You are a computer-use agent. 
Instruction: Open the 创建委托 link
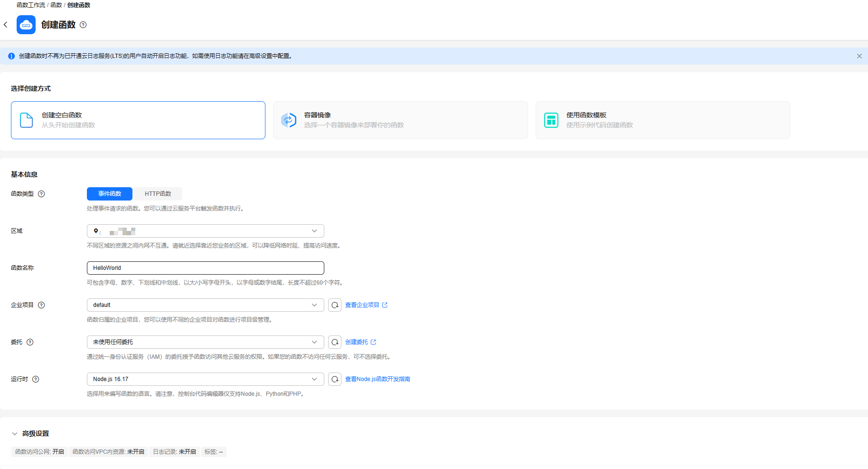tap(357, 342)
